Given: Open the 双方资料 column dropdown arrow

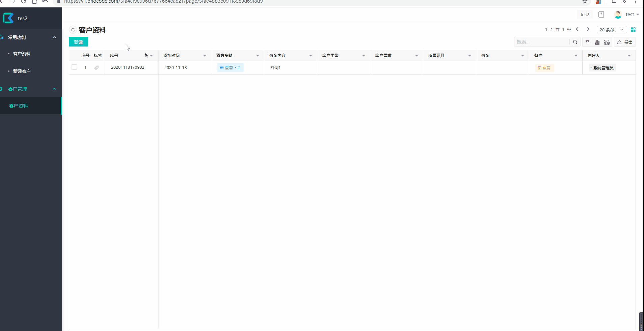Looking at the screenshot, I should pyautogui.click(x=258, y=56).
